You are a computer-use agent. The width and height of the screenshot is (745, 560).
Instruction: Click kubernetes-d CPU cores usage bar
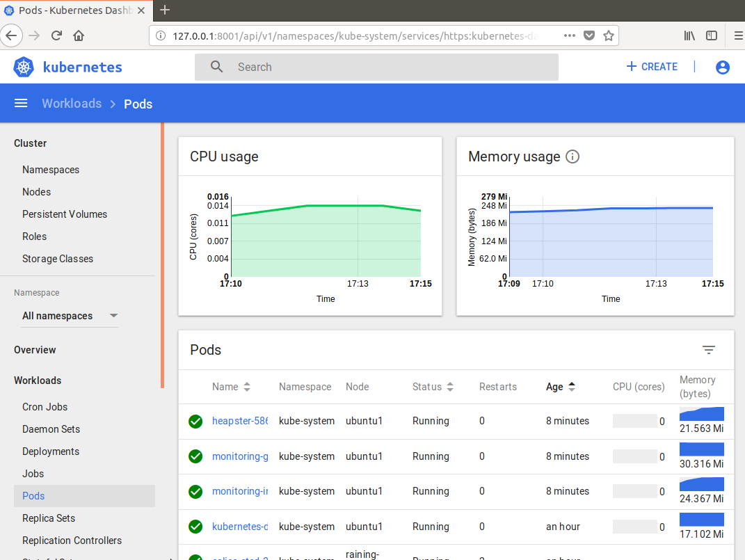tap(635, 527)
